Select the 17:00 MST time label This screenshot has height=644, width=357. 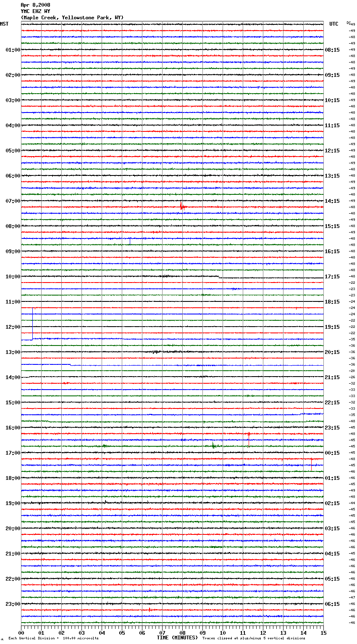[x=13, y=453]
